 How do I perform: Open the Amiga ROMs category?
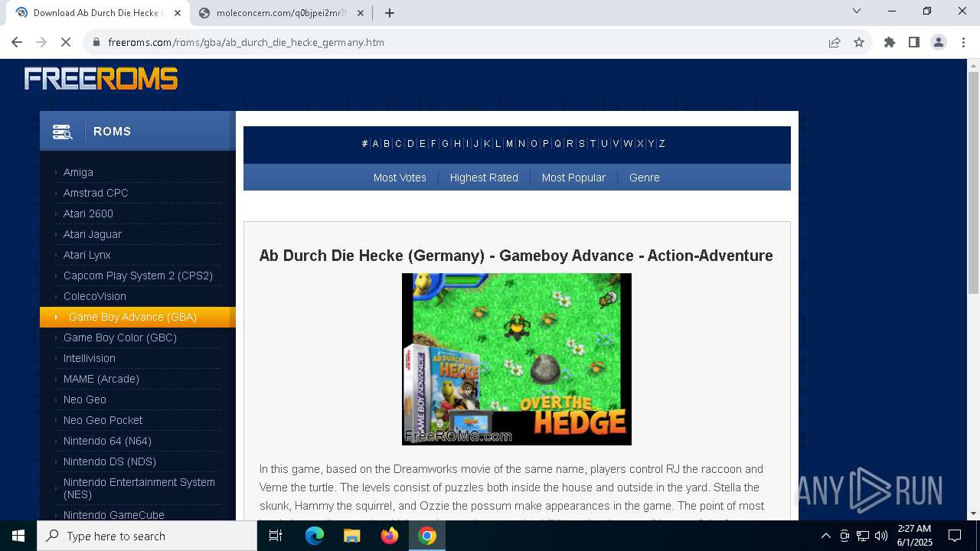tap(78, 172)
